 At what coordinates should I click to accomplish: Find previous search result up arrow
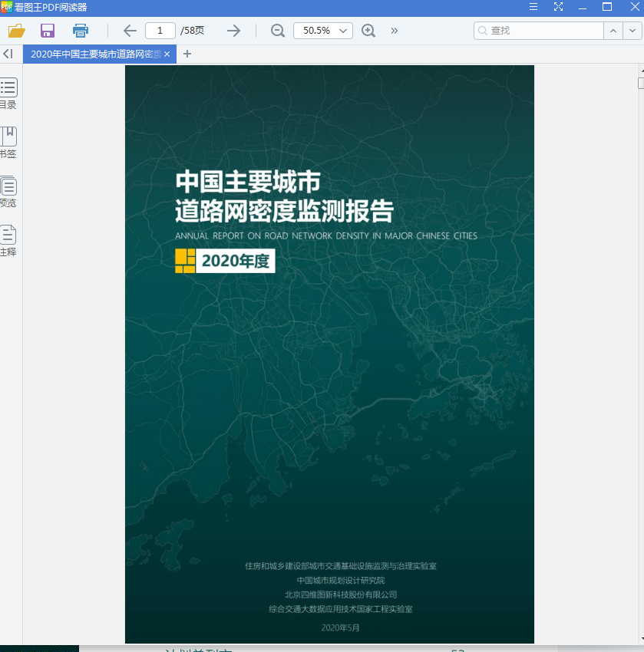[x=613, y=31]
